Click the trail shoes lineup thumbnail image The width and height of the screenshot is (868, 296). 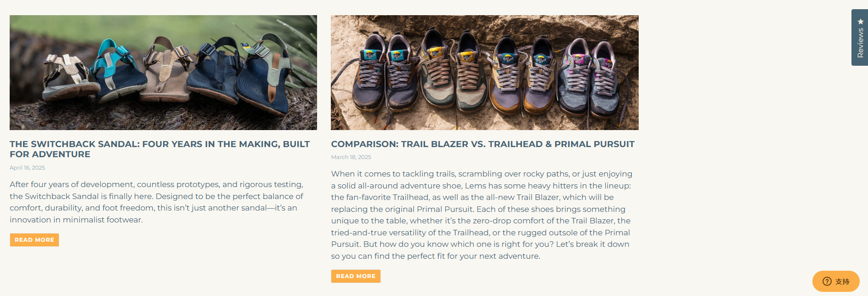(484, 72)
